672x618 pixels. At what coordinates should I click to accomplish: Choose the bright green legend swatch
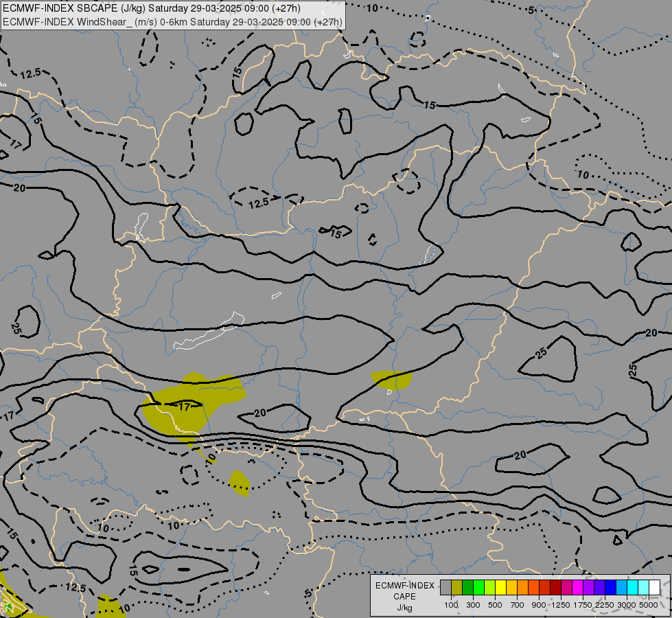click(x=478, y=588)
